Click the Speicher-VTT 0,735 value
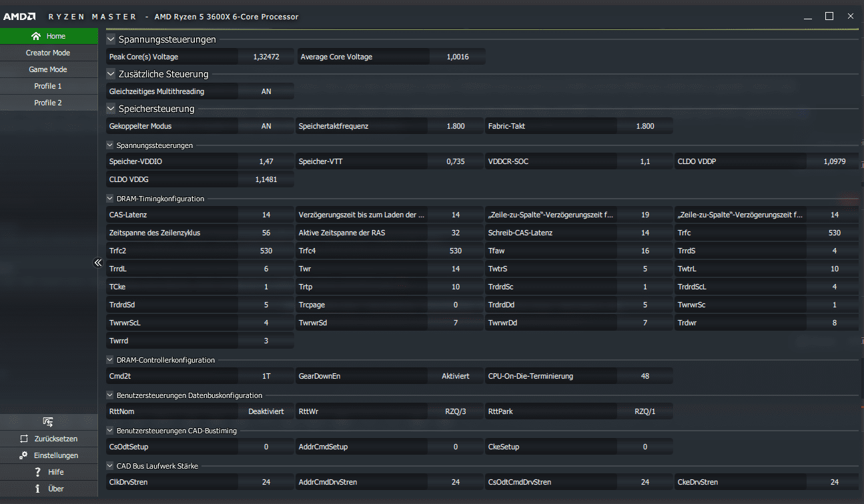 click(456, 161)
